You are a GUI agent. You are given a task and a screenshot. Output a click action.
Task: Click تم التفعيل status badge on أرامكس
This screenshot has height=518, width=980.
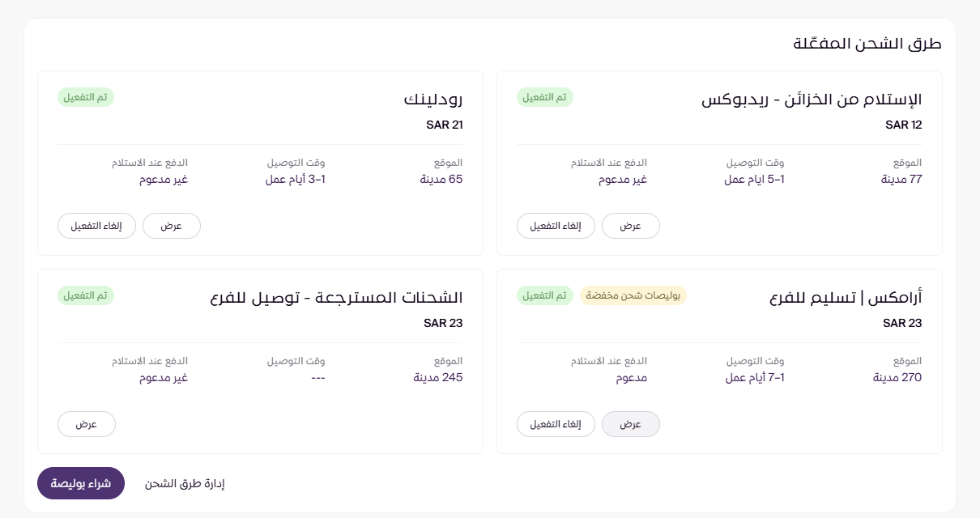[545, 295]
